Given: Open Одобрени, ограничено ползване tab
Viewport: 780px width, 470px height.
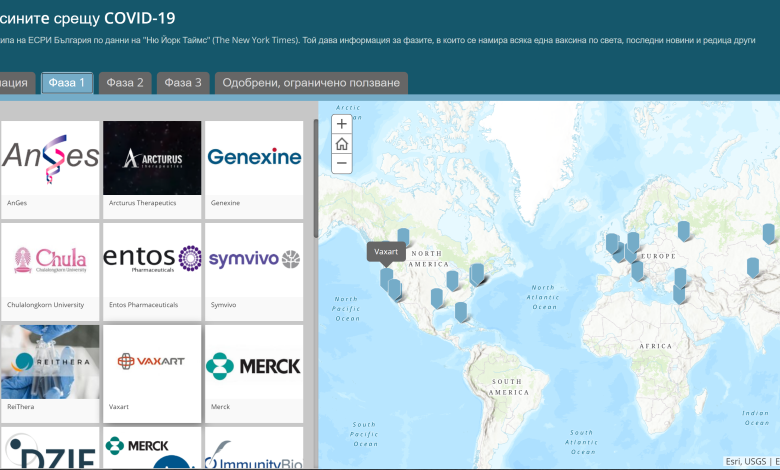Looking at the screenshot, I should tap(311, 83).
